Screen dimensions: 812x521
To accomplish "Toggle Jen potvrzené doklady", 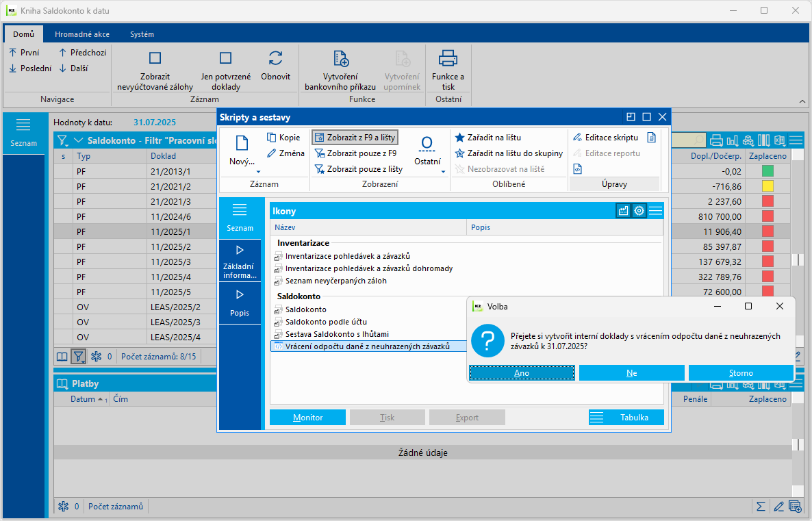I will [225, 59].
